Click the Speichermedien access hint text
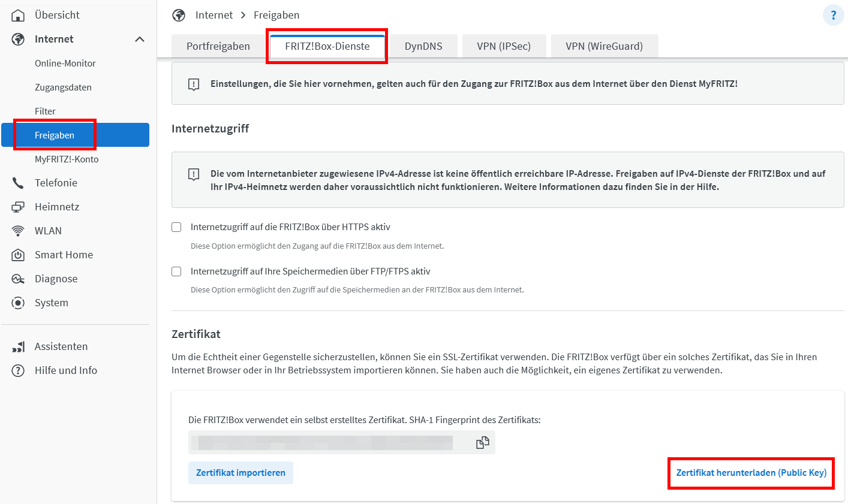848x504 pixels. coord(357,289)
